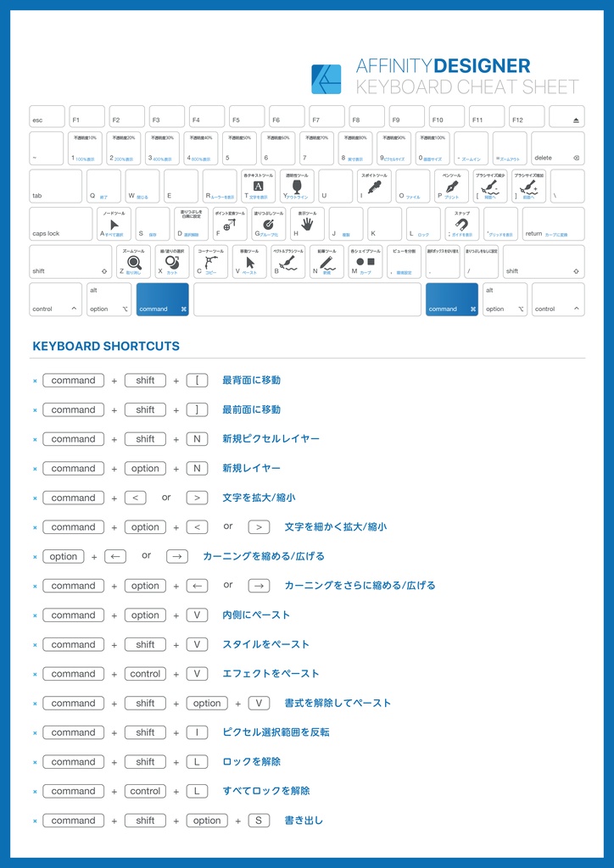The height and width of the screenshot is (868, 614).
Task: Select the Corner tool icon on C key
Action: [210, 262]
